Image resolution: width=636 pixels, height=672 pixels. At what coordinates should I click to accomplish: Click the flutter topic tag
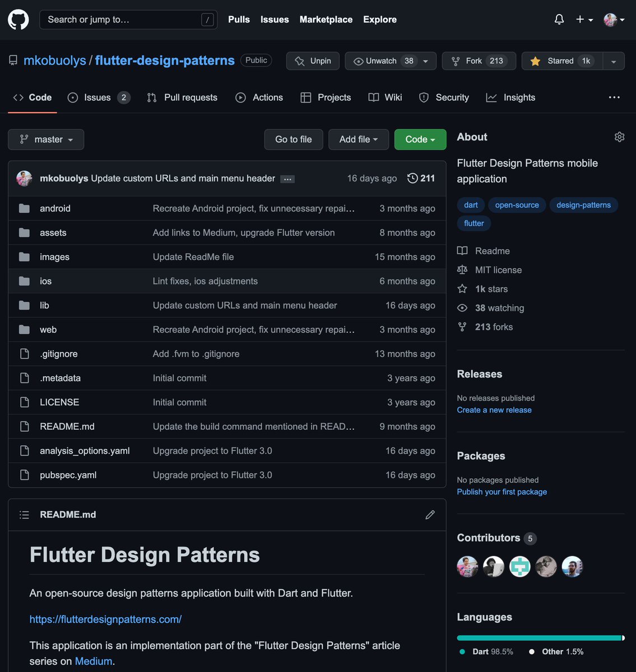click(474, 223)
